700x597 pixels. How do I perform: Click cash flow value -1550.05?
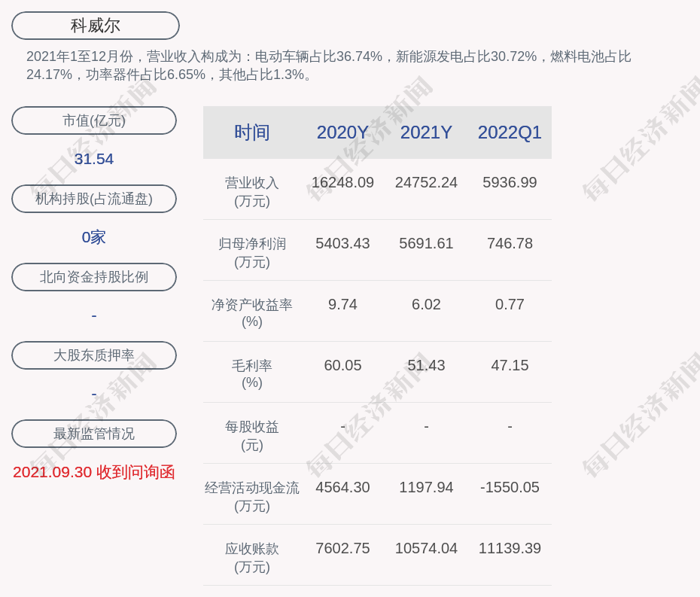pyautogui.click(x=510, y=487)
